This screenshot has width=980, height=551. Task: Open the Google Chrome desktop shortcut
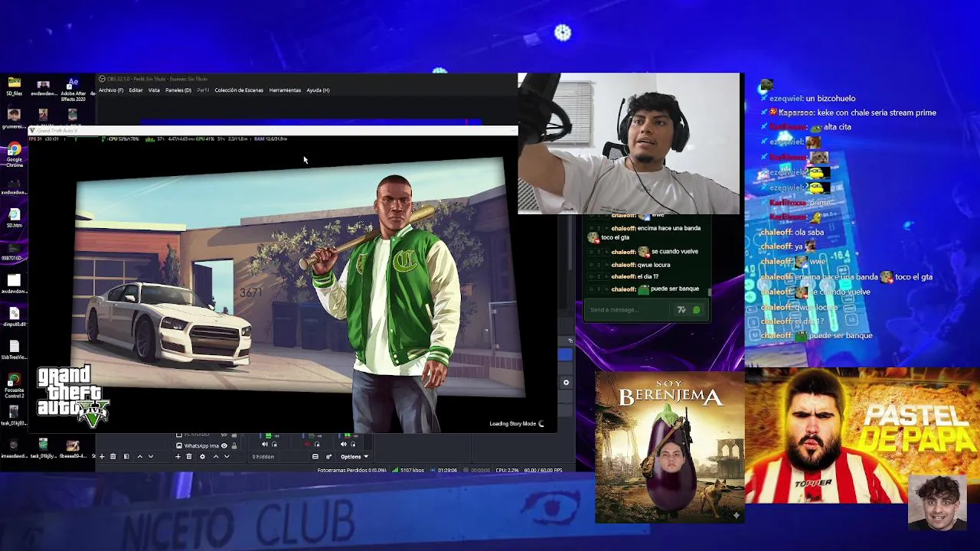click(15, 155)
